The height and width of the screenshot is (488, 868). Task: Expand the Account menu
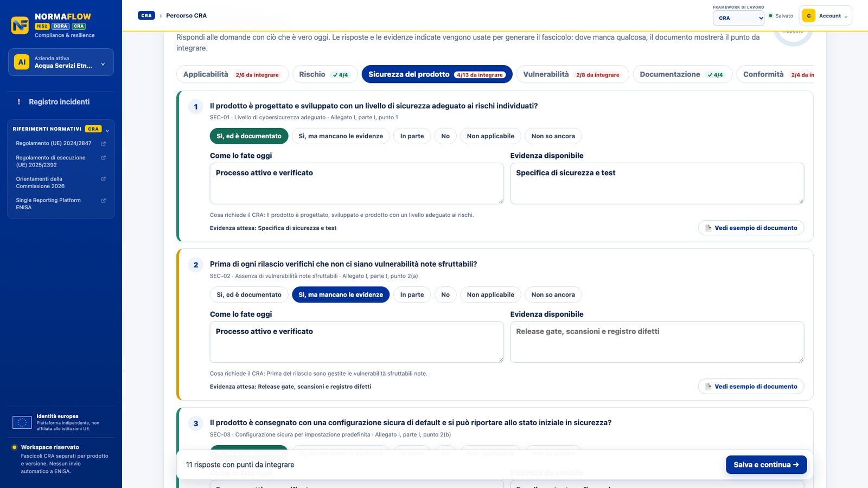[826, 16]
